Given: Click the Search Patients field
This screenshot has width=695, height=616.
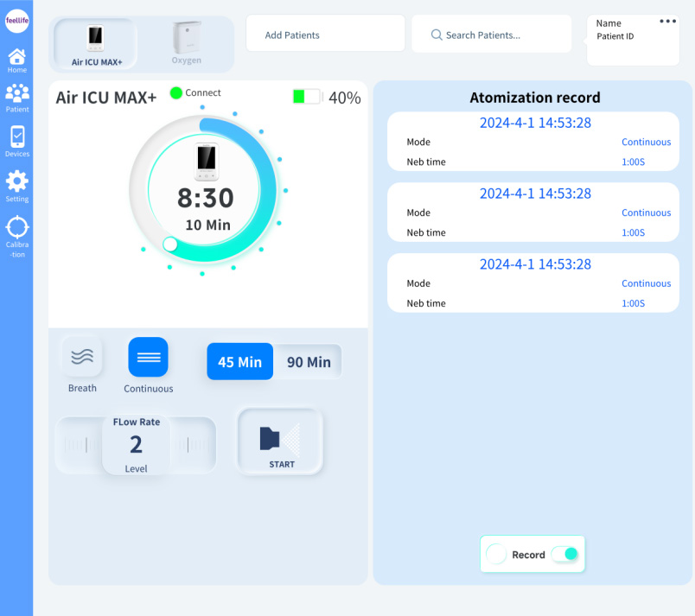Looking at the screenshot, I should pos(491,35).
